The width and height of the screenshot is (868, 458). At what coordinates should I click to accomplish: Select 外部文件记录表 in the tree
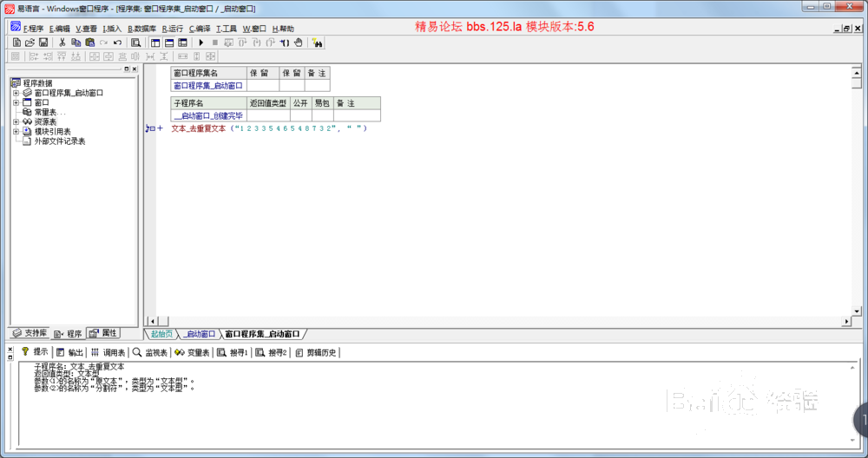click(x=59, y=141)
